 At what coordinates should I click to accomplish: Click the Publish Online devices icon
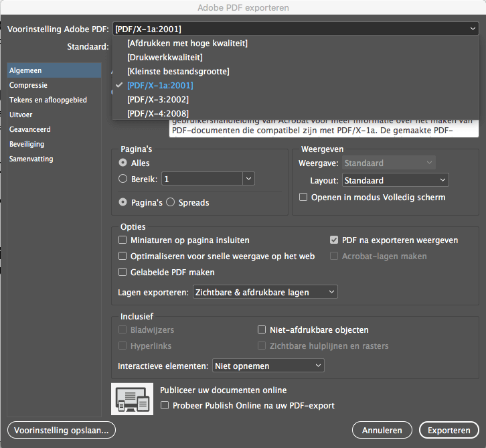132,399
